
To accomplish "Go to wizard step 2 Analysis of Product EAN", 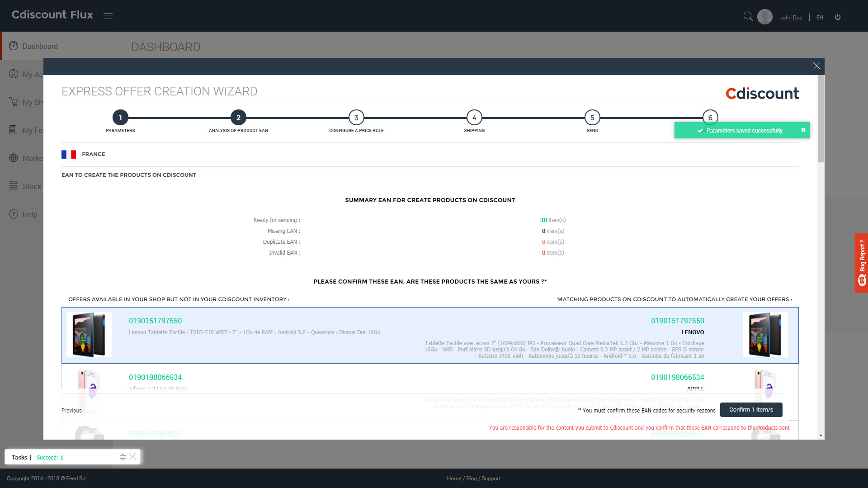I will coord(238,118).
